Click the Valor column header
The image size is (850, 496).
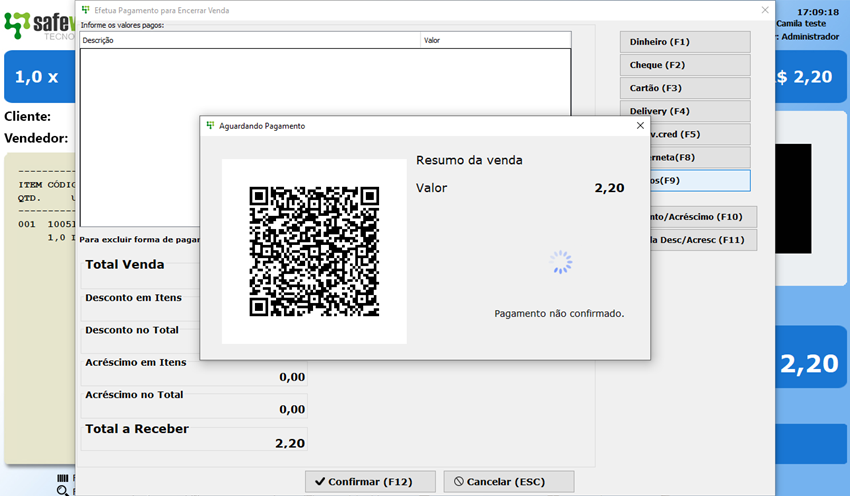(x=496, y=40)
